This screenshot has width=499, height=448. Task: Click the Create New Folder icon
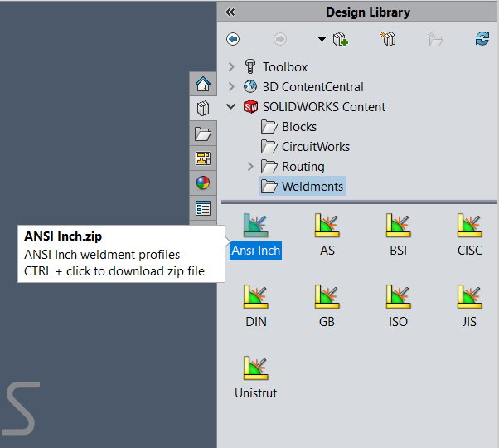435,39
